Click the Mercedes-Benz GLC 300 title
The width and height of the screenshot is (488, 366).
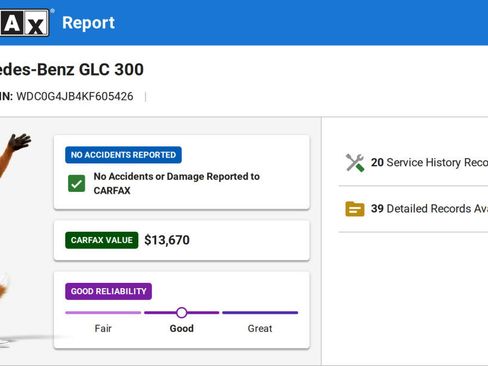click(x=72, y=70)
